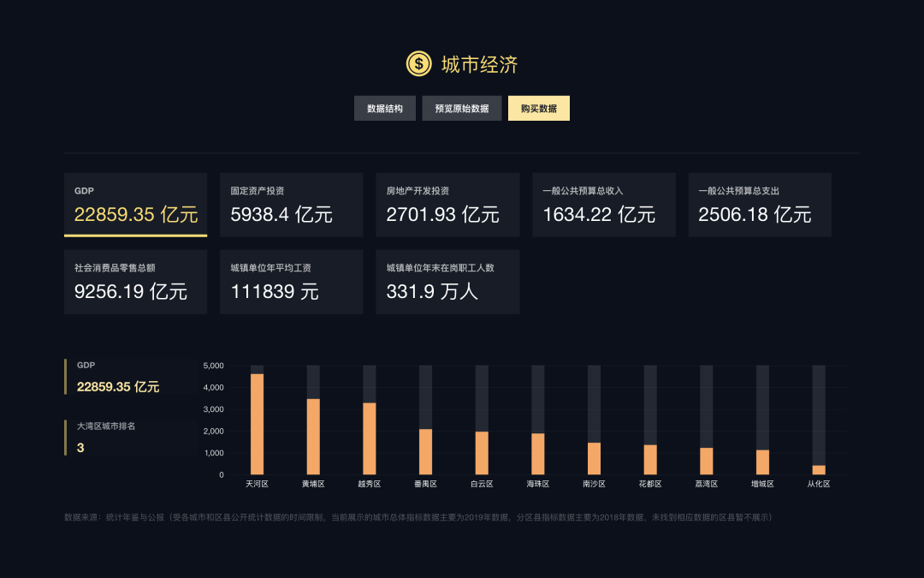
Task: Click the 预览原始数据 button
Action: pyautogui.click(x=462, y=109)
